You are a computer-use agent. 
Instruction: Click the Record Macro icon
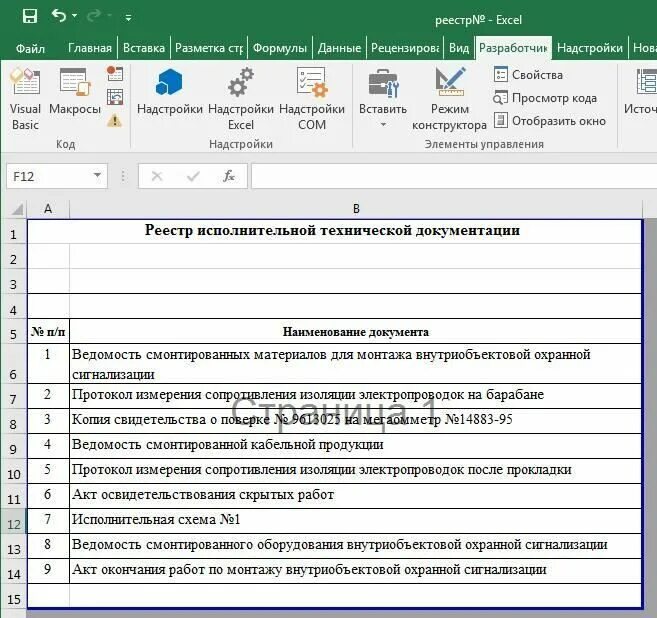click(114, 74)
